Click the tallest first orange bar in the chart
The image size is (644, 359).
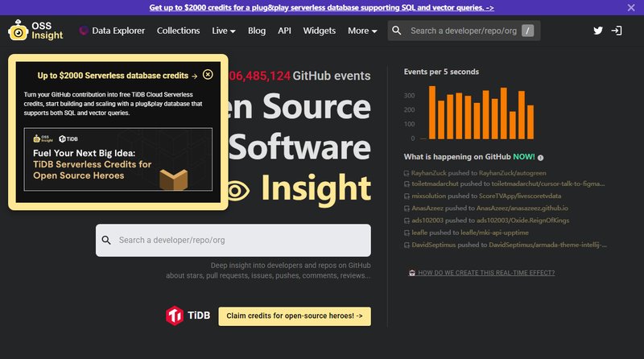click(432, 112)
